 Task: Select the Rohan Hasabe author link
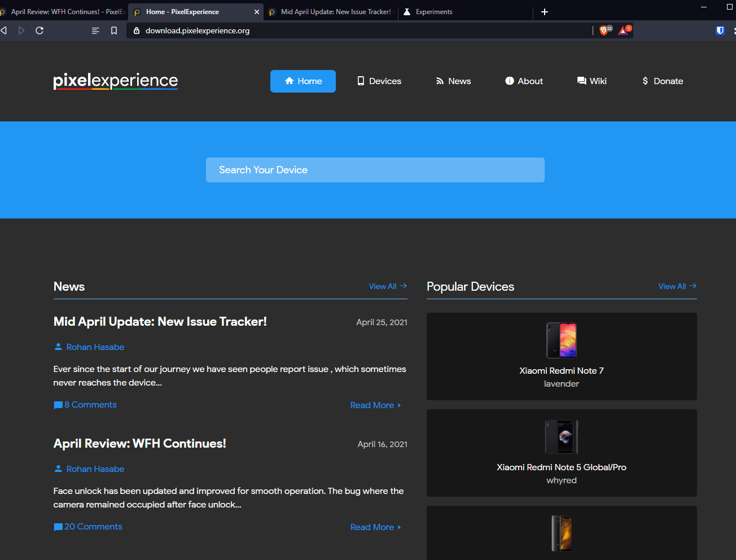click(x=95, y=347)
